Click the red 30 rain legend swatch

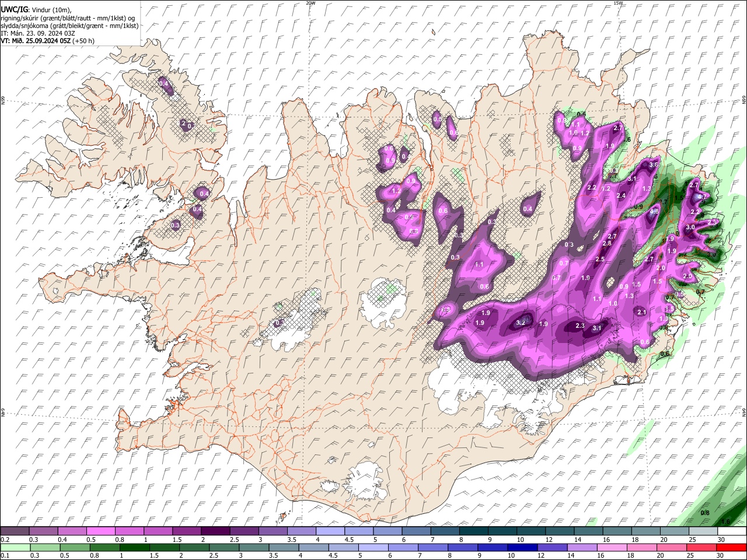click(x=732, y=548)
